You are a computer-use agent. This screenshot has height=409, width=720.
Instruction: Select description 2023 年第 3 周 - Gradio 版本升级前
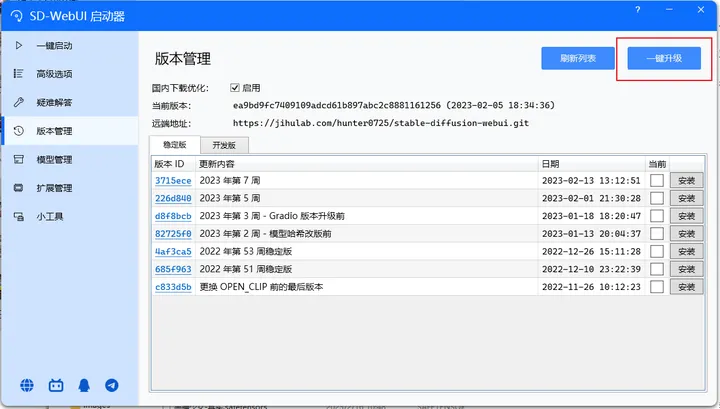tap(272, 216)
